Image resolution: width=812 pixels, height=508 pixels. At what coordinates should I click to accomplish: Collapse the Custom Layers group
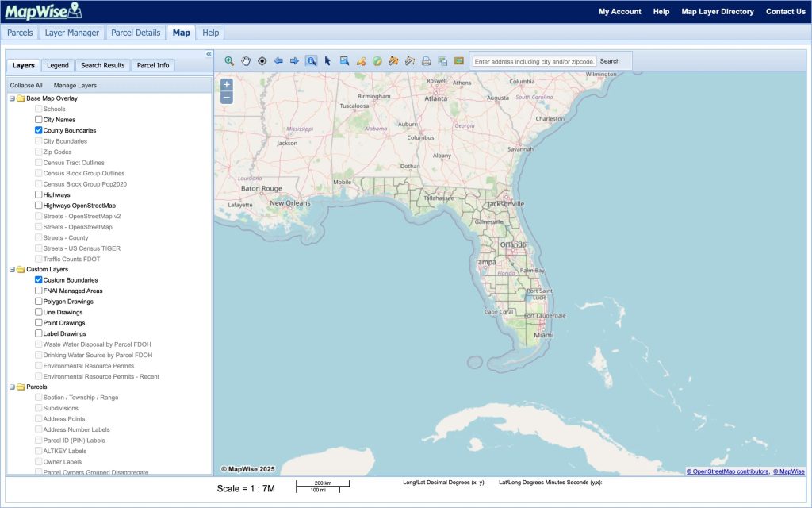point(12,270)
